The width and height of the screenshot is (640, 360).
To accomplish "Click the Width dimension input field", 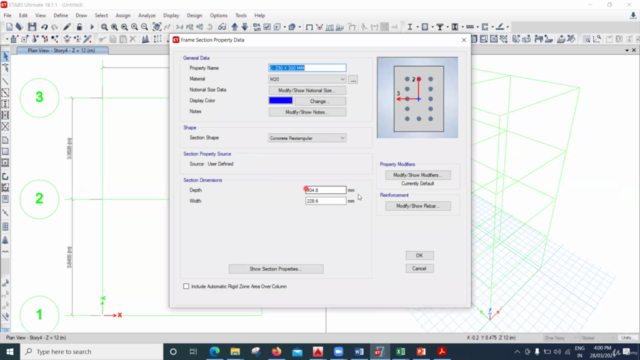I will click(x=325, y=201).
